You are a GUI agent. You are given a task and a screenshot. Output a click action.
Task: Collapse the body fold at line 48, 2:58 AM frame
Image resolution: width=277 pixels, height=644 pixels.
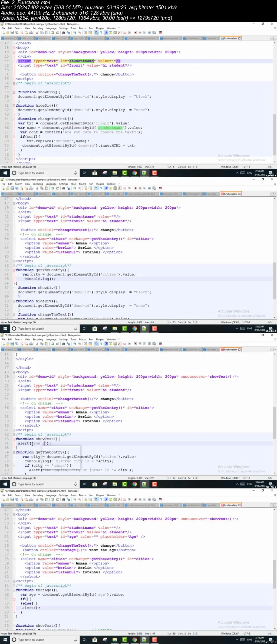click(x=14, y=48)
